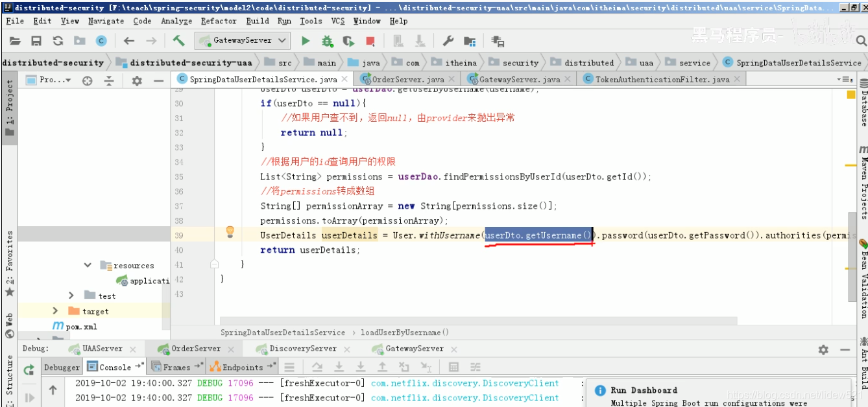The image size is (868, 407).
Task: Switch to TokenAuthenticationFilter.java tab
Action: tap(662, 79)
